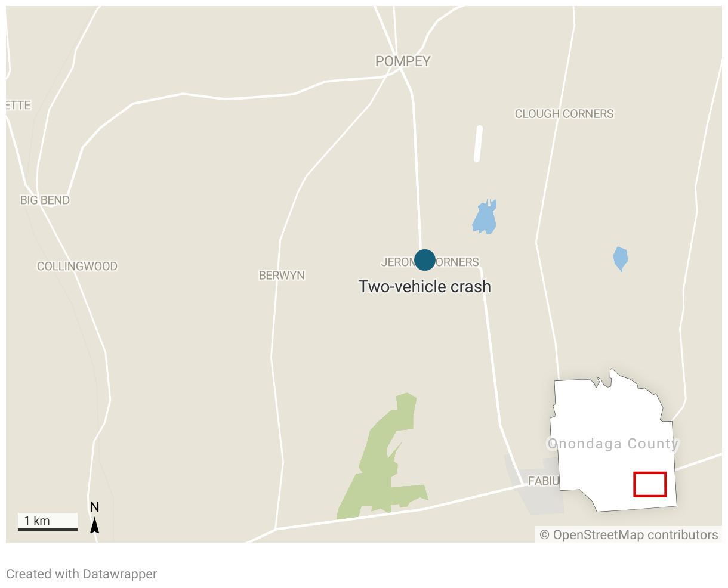This screenshot has width=728, height=588.
Task: Click the gray Fabius village area
Action: [535, 484]
